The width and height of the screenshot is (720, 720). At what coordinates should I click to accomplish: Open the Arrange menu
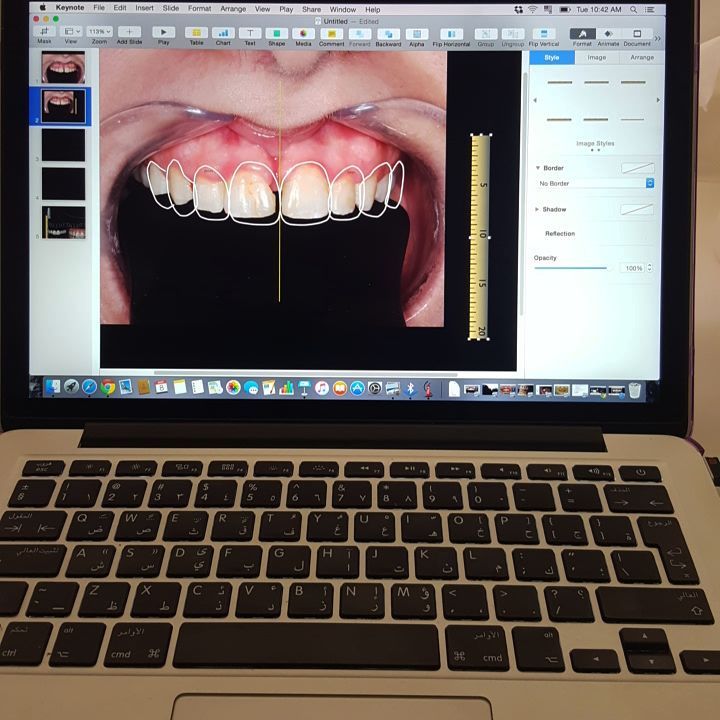coord(233,9)
